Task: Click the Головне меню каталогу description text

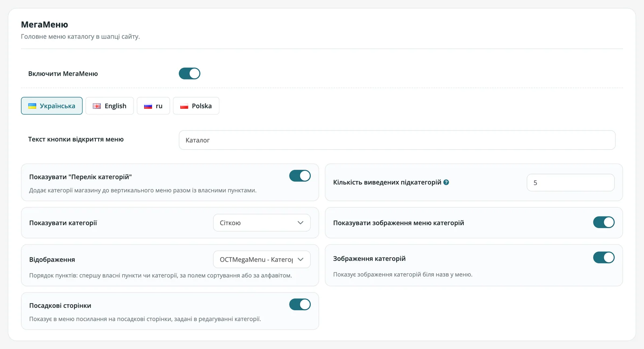Action: 80,36
